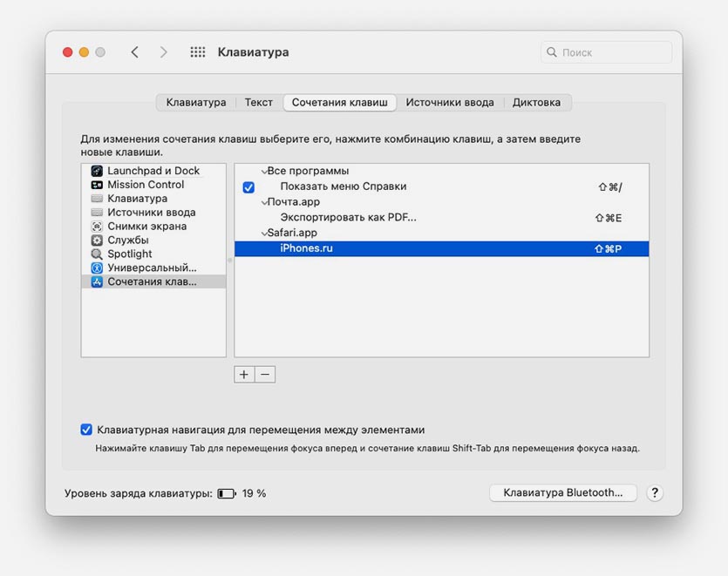Collapse the Safari.app group
728x576 pixels.
pos(264,234)
